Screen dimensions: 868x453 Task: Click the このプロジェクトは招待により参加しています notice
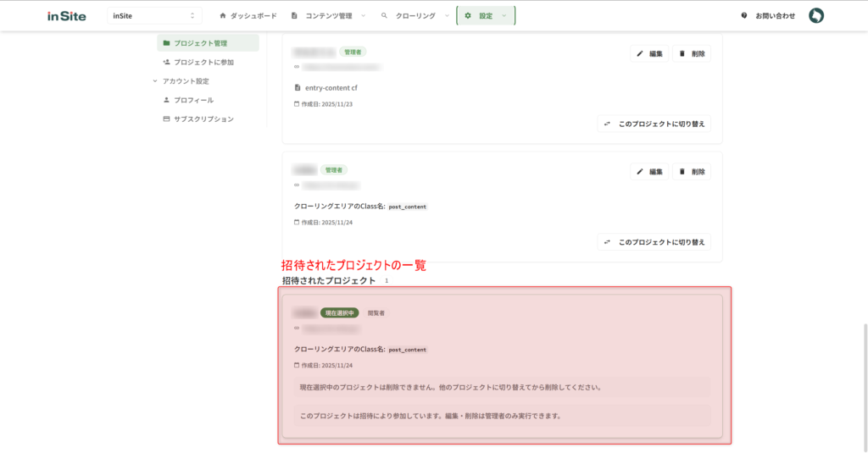pos(502,416)
